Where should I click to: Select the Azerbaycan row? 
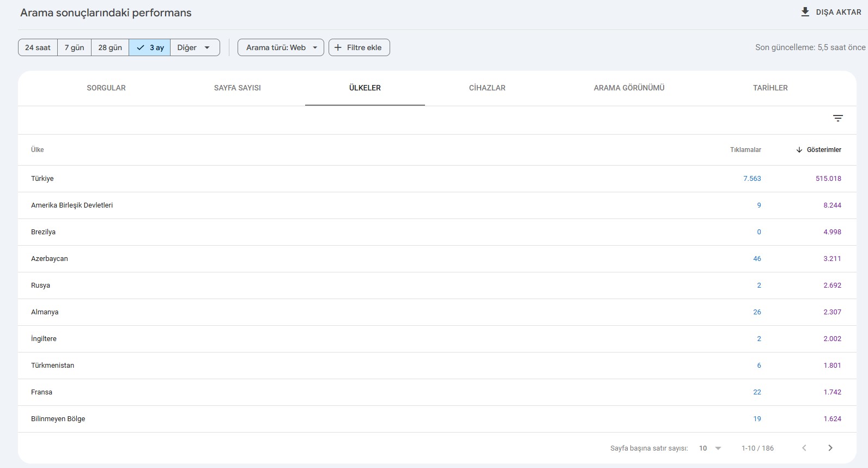click(437, 259)
